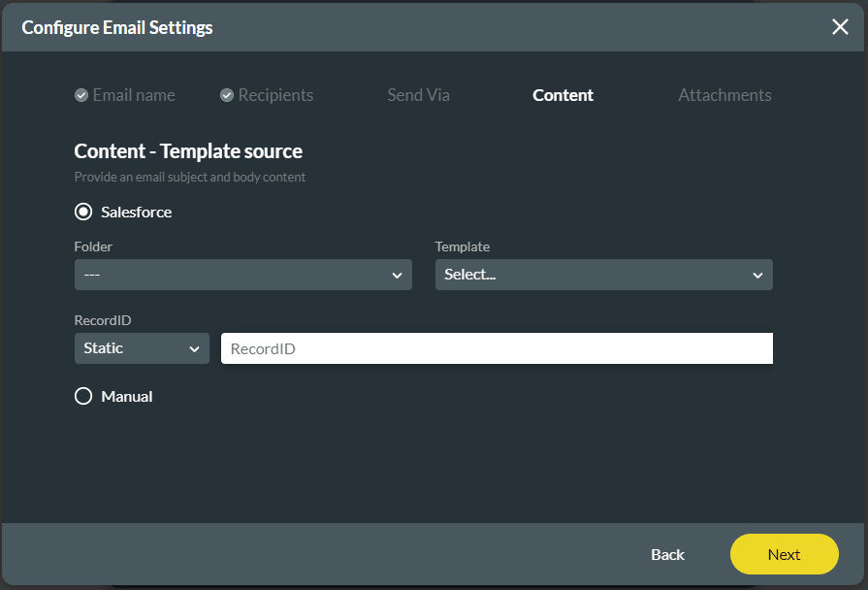Open the Template Select dropdown

(x=603, y=275)
